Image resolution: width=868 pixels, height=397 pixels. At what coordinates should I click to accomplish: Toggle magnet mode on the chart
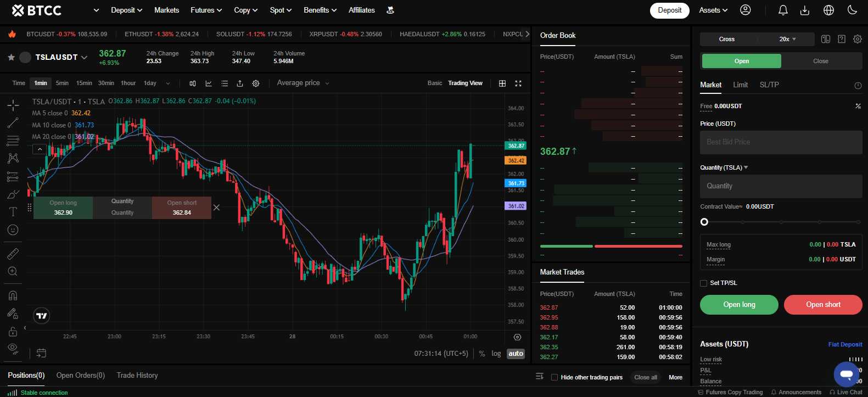(13, 295)
